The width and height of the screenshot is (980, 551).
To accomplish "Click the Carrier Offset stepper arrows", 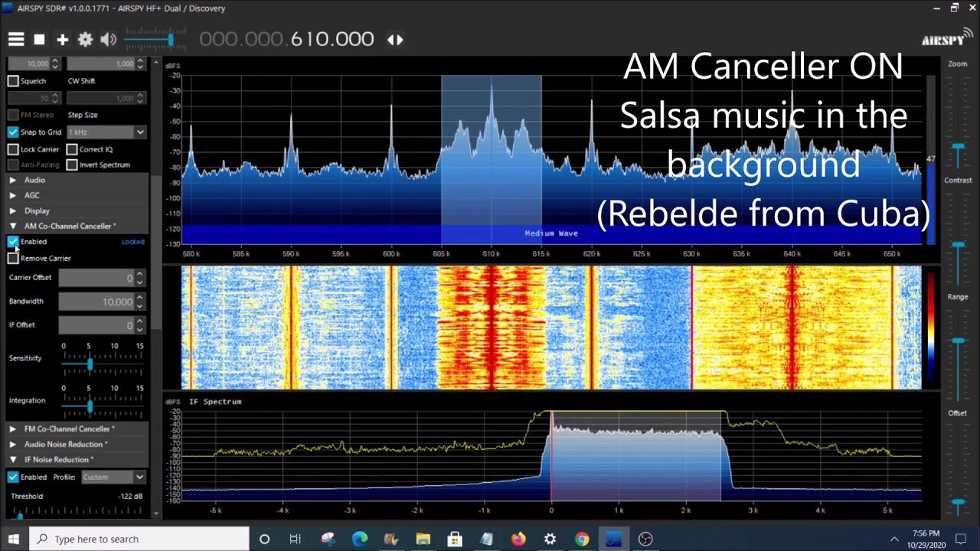I will tap(139, 278).
